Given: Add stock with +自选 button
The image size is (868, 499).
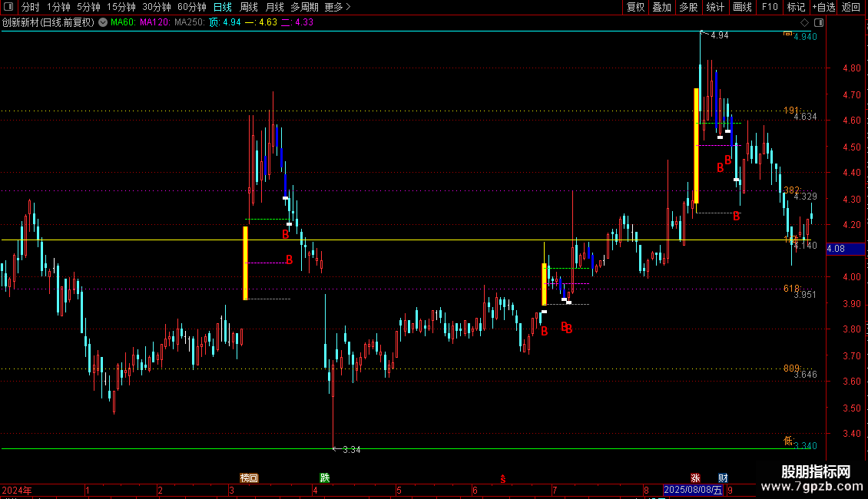Looking at the screenshot, I should [x=823, y=7].
